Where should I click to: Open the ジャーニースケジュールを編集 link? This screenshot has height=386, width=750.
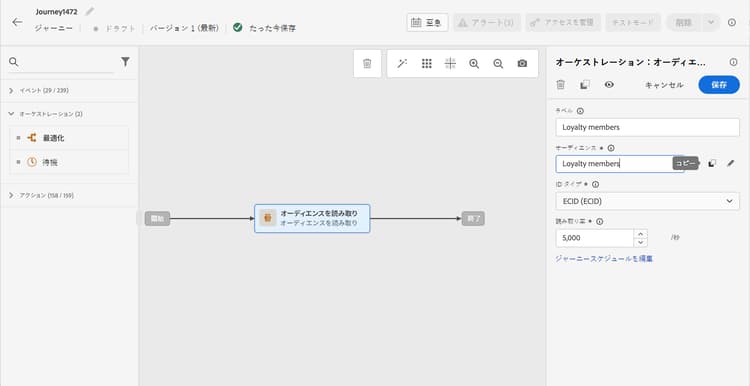point(604,259)
